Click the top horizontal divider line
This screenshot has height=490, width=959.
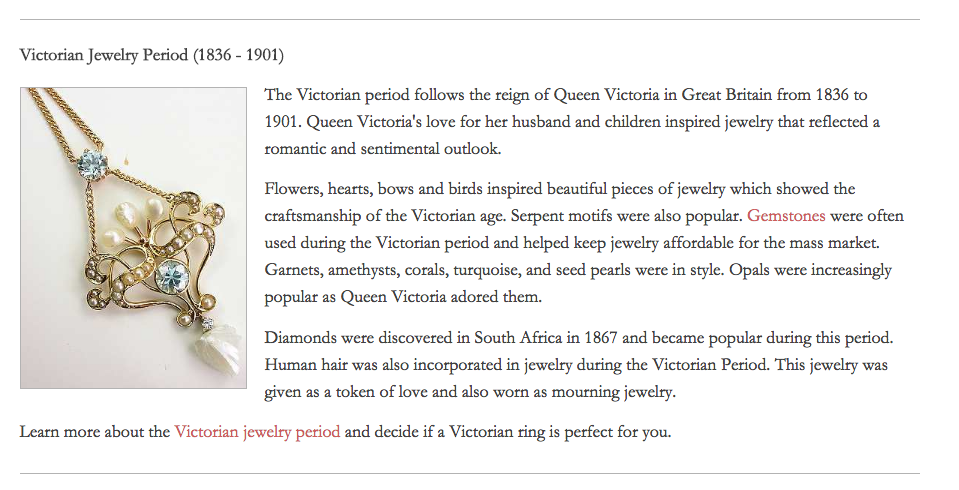coord(470,20)
